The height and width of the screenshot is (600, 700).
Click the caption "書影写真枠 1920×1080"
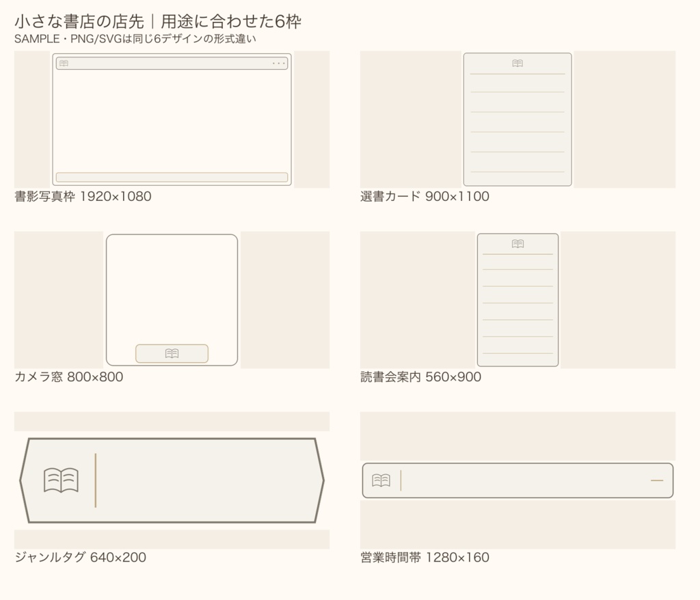pos(83,196)
